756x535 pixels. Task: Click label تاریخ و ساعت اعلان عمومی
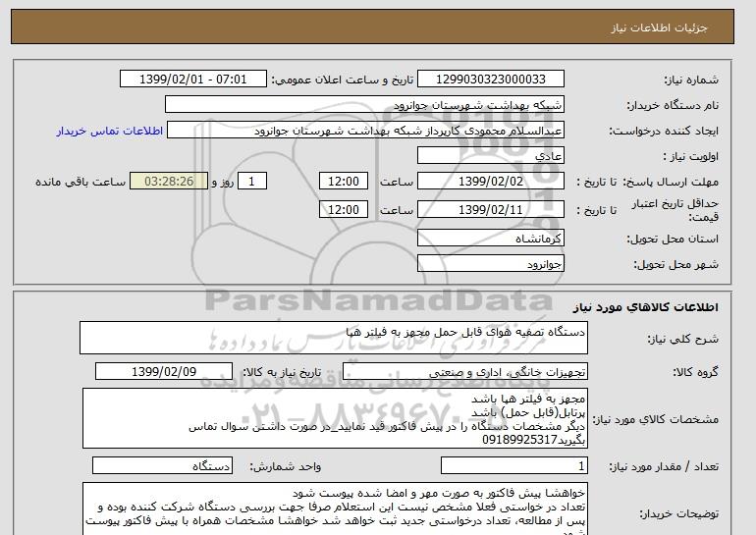[343, 80]
